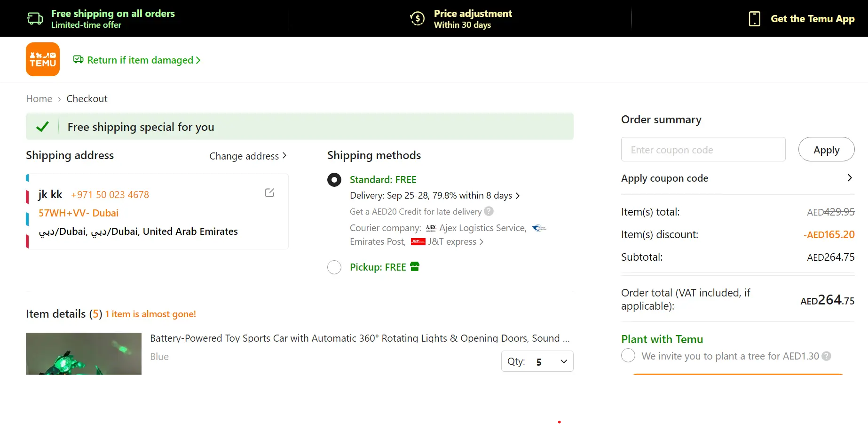Click the price adjustment dollar icon
This screenshot has height=424, width=868.
[417, 18]
